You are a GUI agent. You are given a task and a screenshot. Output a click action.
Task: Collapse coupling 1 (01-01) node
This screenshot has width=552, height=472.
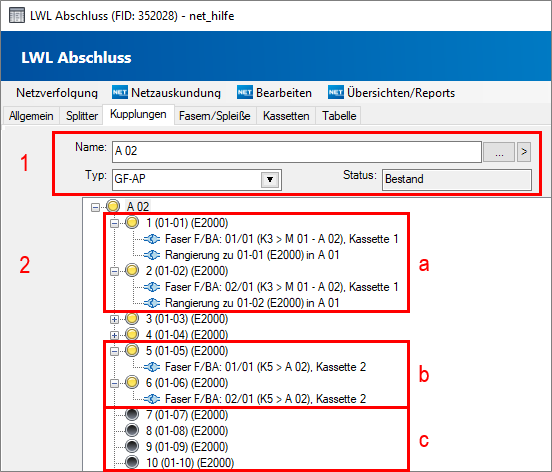pos(114,224)
